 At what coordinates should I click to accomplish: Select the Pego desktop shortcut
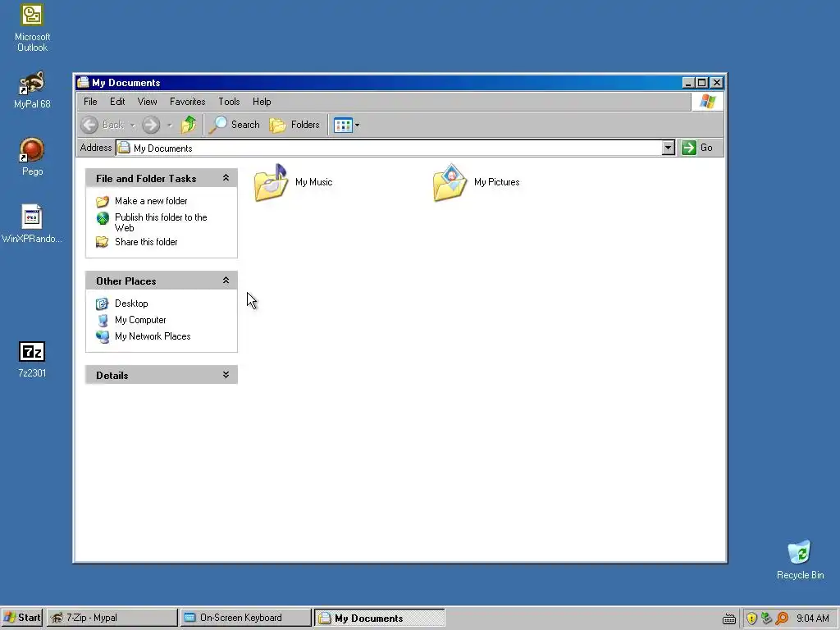(32, 157)
